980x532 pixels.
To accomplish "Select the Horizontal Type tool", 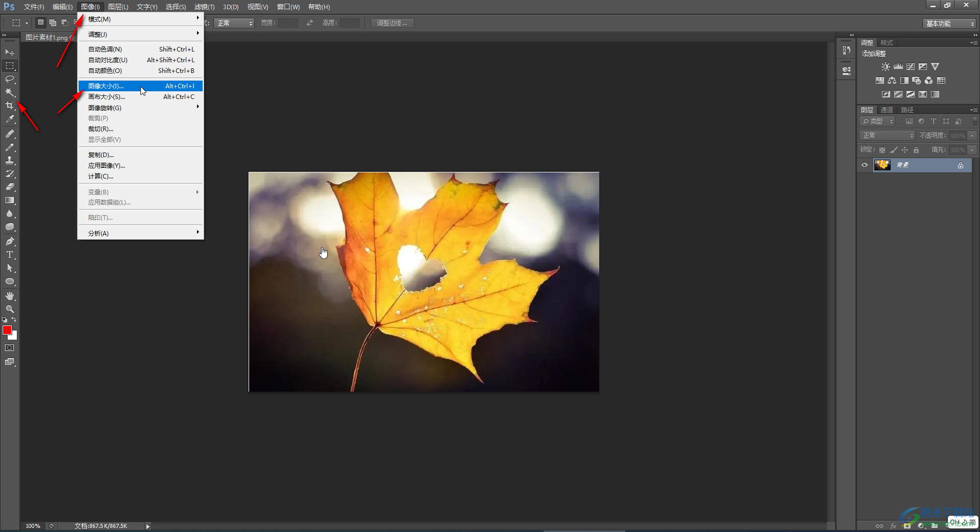I will point(10,255).
